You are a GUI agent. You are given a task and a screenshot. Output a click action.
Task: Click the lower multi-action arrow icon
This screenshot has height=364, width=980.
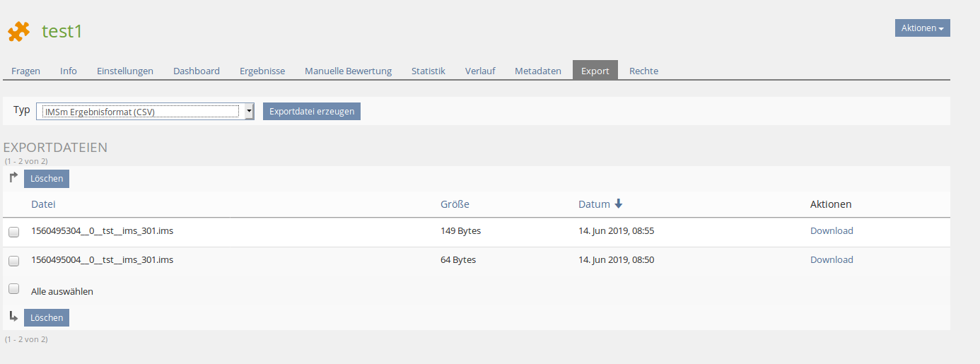13,317
